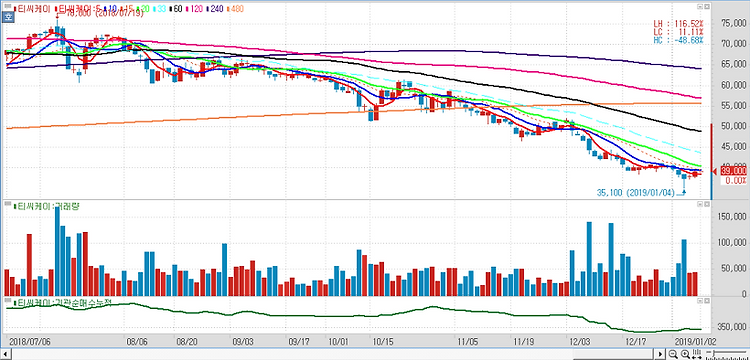The height and width of the screenshot is (360, 750).
Task: Zoom out the chart with the minus magnifier
Action: tap(673, 354)
